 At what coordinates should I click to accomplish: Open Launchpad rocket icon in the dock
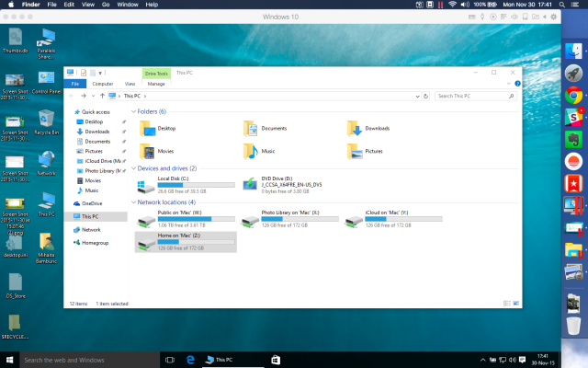(x=573, y=74)
